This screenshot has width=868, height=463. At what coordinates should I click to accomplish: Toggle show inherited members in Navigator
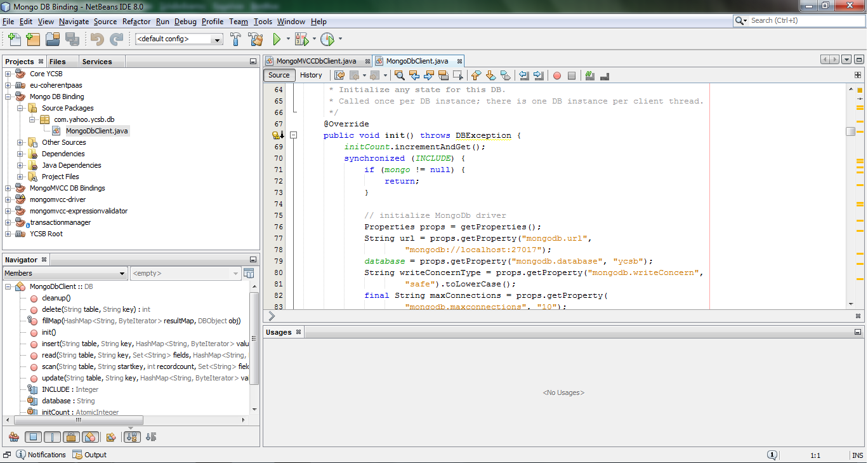[13, 437]
